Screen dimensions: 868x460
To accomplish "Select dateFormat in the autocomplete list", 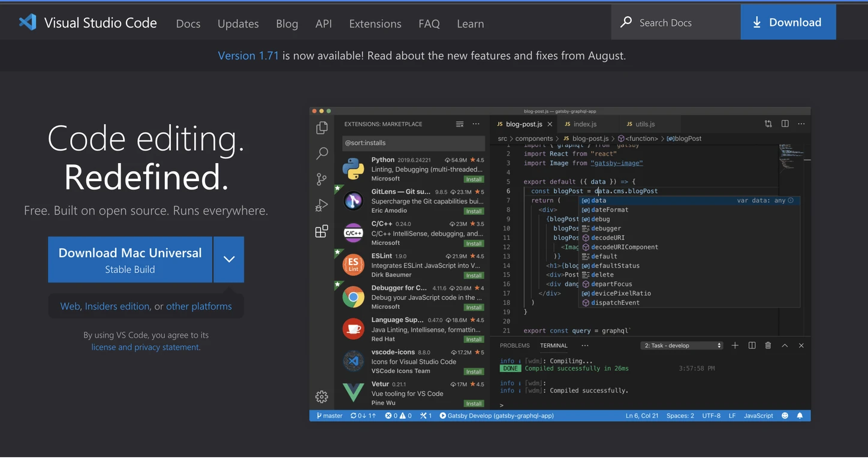I will coord(689,210).
